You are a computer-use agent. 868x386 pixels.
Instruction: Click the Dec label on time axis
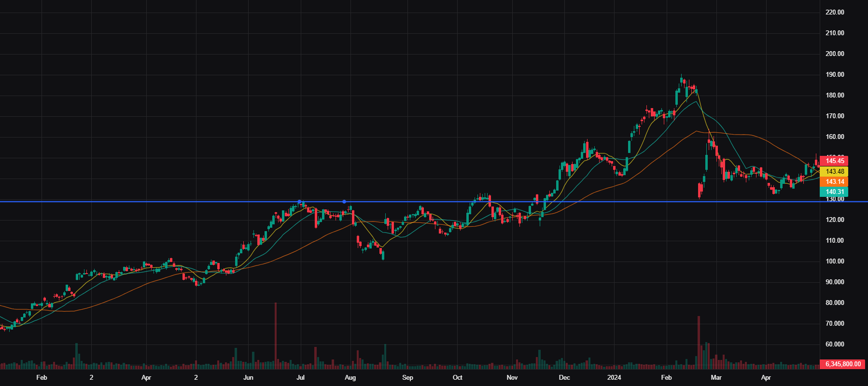(x=564, y=377)
